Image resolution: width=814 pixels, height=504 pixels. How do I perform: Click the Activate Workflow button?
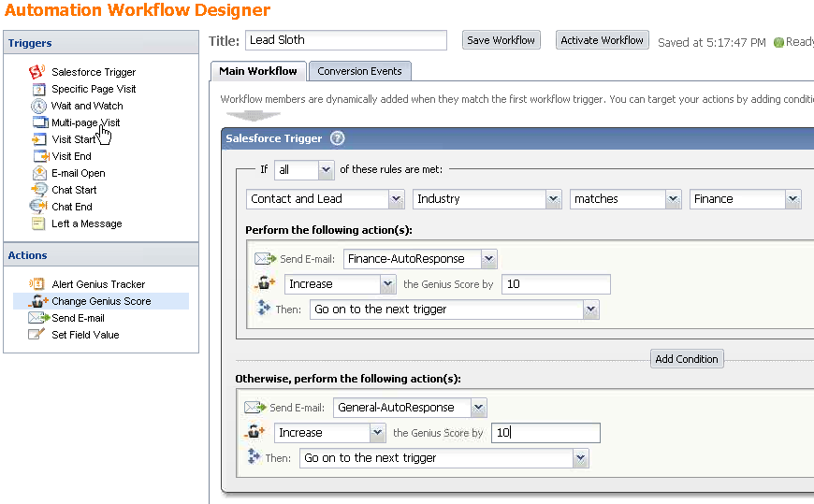pos(603,40)
